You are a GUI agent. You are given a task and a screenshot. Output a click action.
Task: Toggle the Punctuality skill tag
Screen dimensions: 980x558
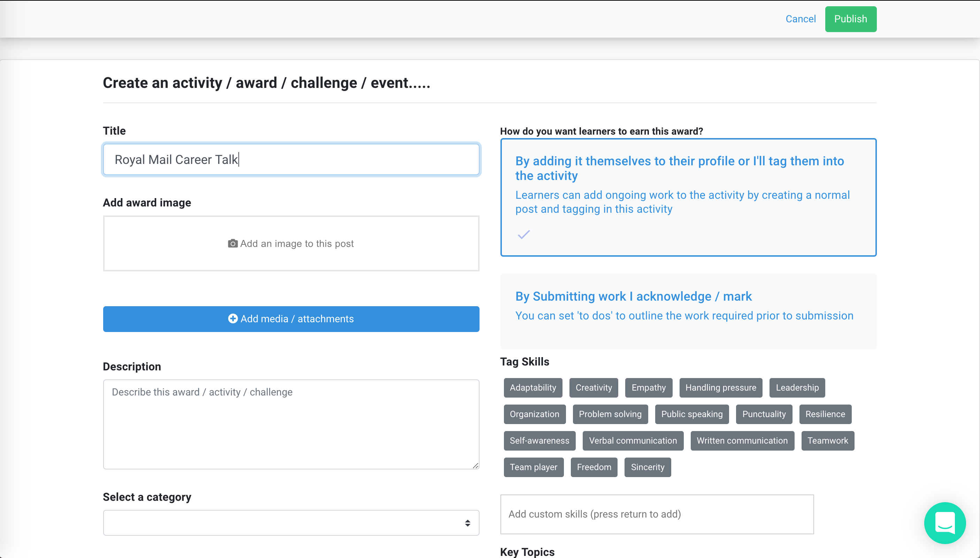pyautogui.click(x=764, y=414)
